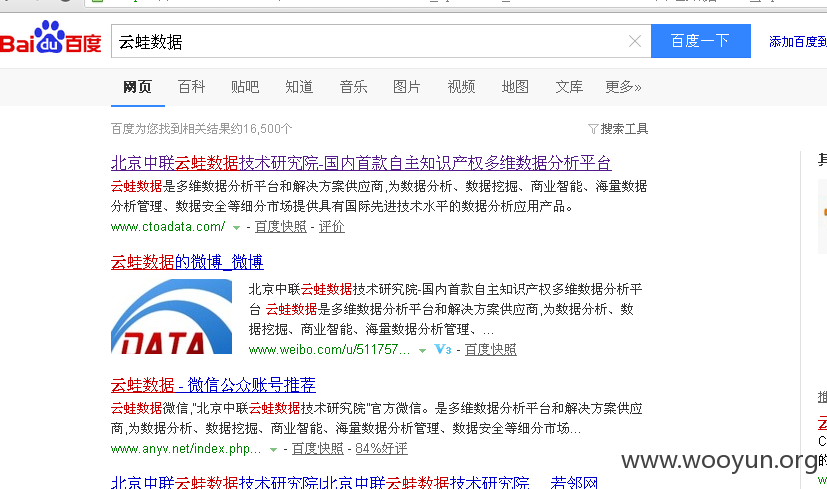
Task: Select the 网页 tab
Action: click(138, 87)
